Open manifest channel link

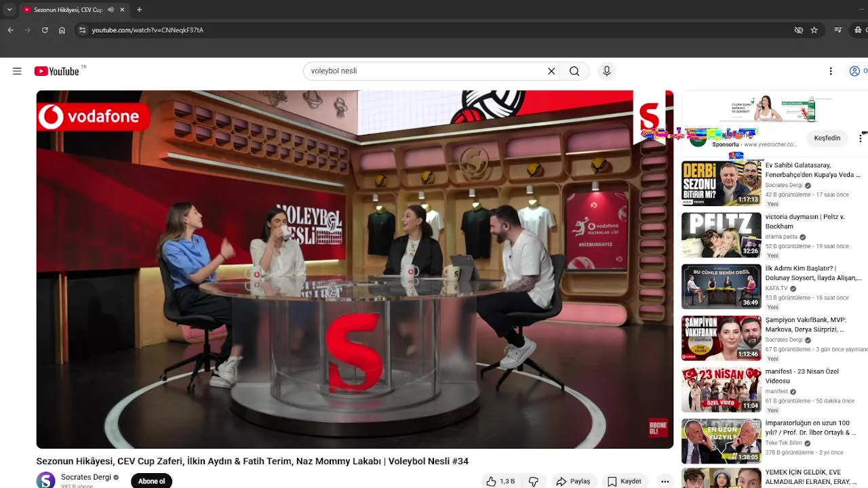point(776,391)
